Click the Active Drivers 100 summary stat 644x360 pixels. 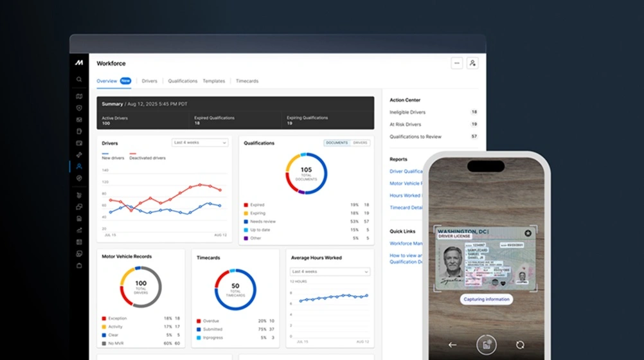[114, 120]
